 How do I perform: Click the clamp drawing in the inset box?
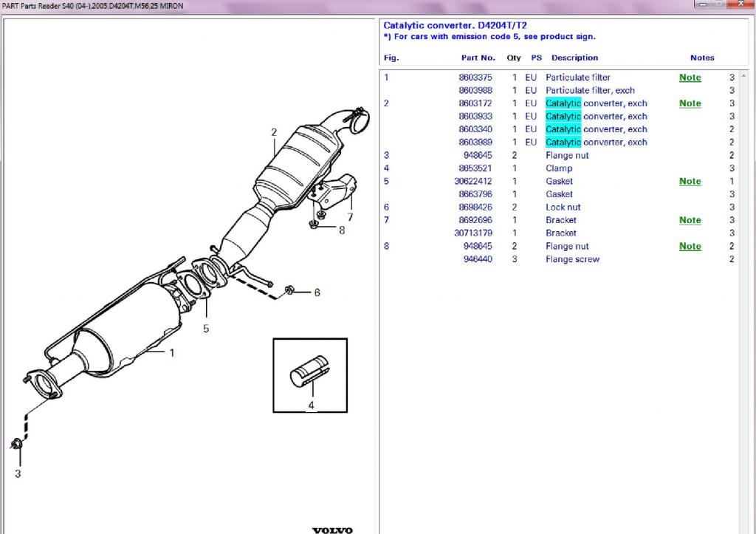click(x=309, y=371)
